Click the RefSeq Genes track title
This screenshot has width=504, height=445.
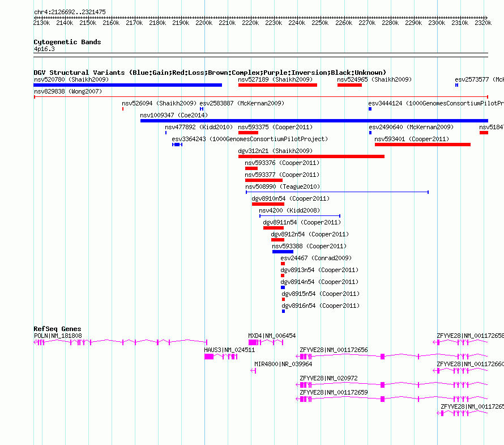(57, 329)
